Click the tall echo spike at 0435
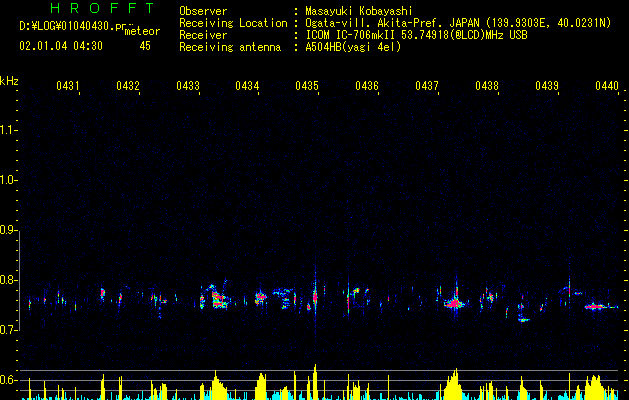Viewport: 629px width, 400px height. pyautogui.click(x=315, y=297)
